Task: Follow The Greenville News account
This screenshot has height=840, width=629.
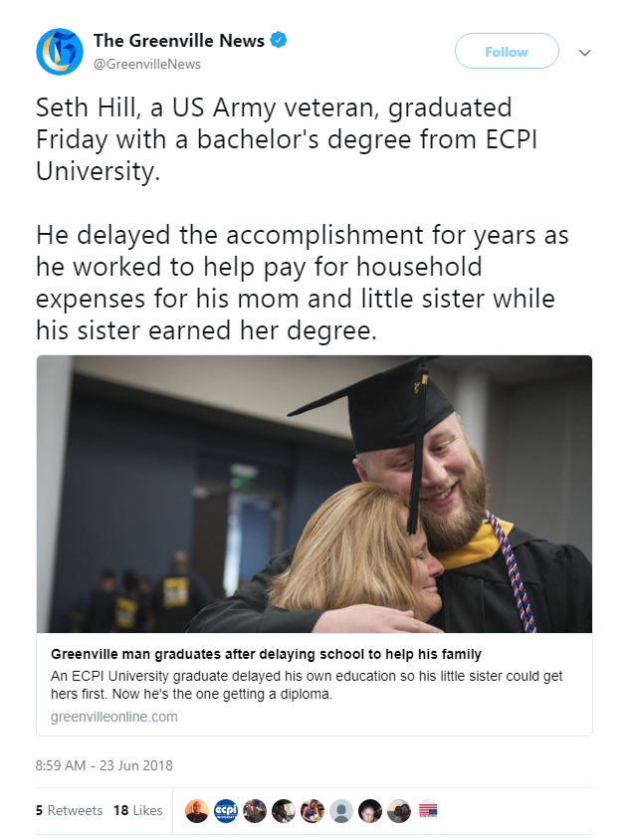Action: [x=507, y=52]
